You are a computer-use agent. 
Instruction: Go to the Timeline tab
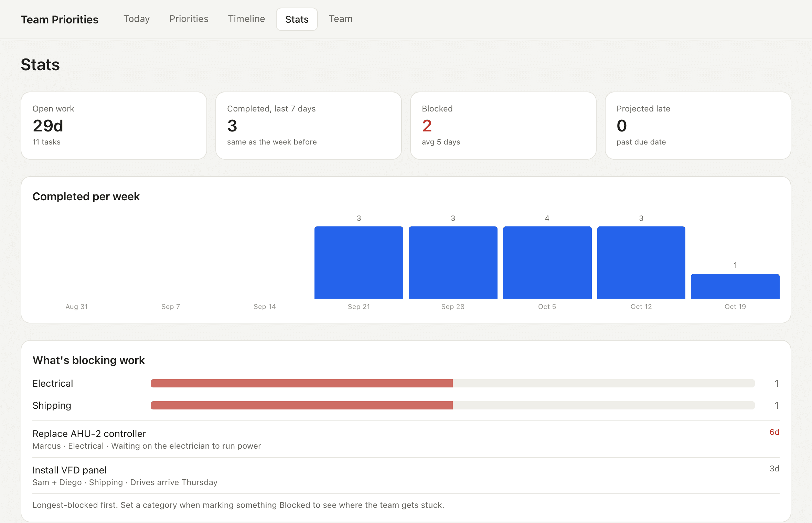click(x=246, y=19)
